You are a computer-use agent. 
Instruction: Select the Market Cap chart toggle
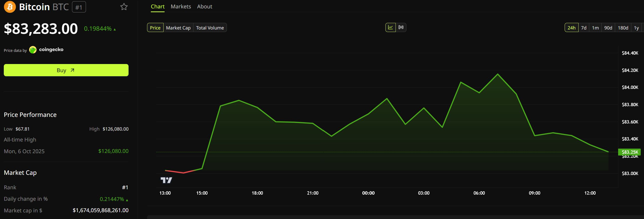[178, 28]
